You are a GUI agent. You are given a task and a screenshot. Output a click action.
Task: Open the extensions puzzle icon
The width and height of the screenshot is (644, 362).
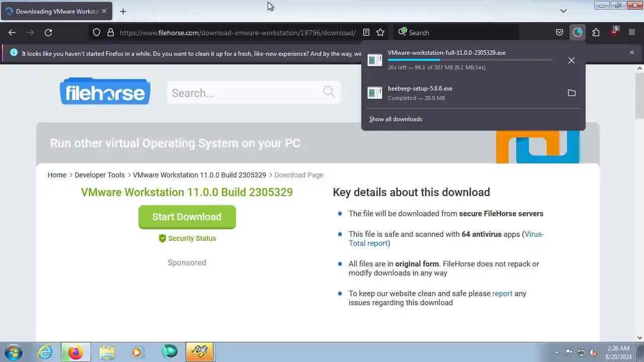596,32
